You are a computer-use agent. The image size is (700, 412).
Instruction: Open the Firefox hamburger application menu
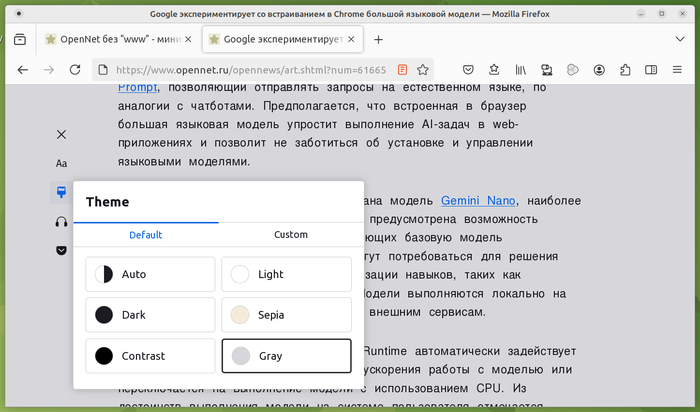click(651, 70)
